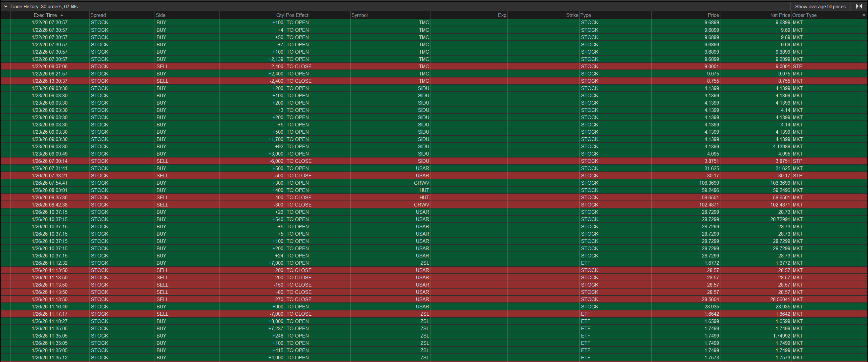This screenshot has height=362, width=868.
Task: Click the Spread column header
Action: [98, 15]
